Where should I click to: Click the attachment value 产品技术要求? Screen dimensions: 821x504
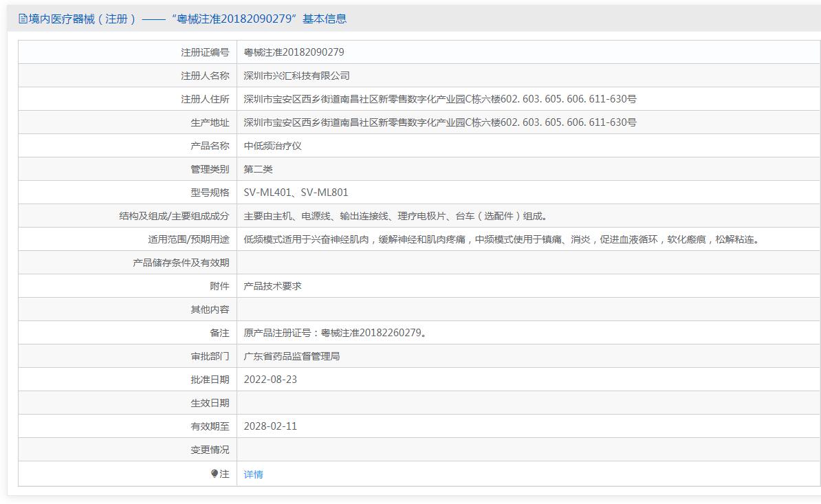point(272,286)
